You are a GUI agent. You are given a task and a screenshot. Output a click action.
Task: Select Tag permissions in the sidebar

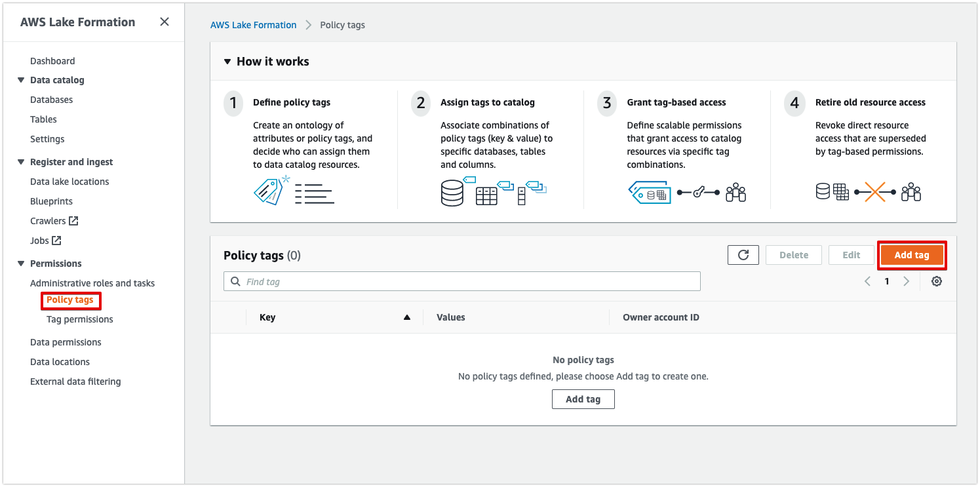click(79, 319)
